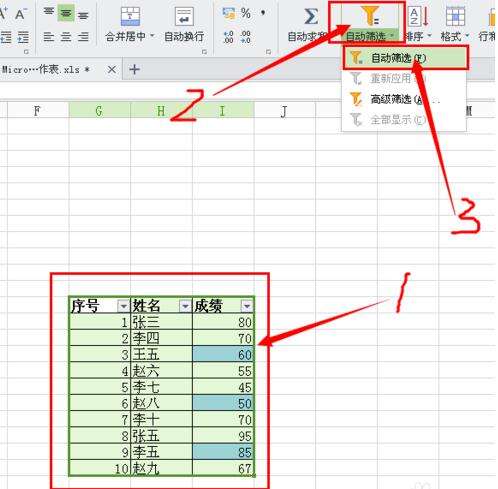
Task: Expand the 格式 dropdown arrow
Action: click(x=467, y=35)
